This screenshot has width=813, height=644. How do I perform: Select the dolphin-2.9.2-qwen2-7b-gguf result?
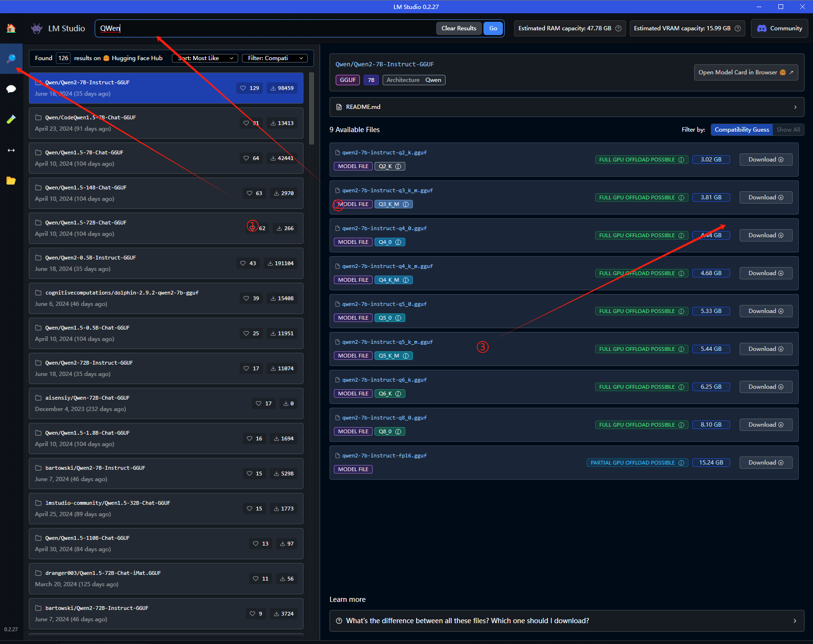(166, 298)
